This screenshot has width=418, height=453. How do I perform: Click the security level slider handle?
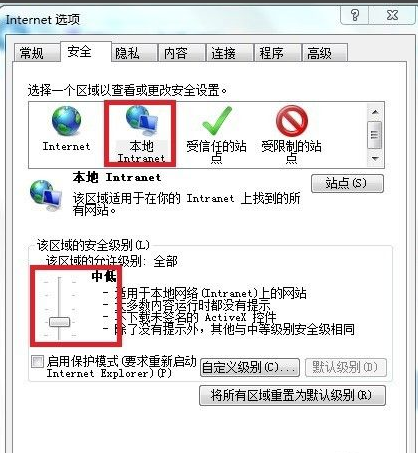[x=60, y=322]
